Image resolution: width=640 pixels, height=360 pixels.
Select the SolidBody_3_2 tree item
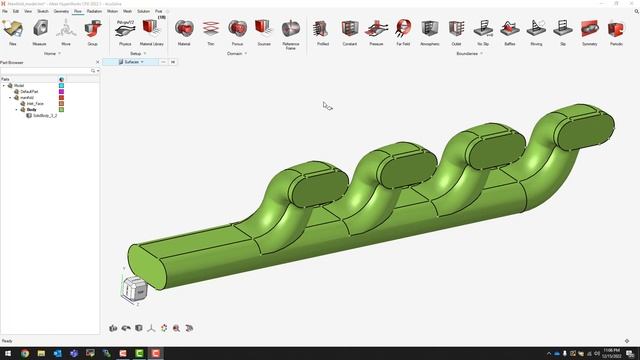[x=45, y=116]
